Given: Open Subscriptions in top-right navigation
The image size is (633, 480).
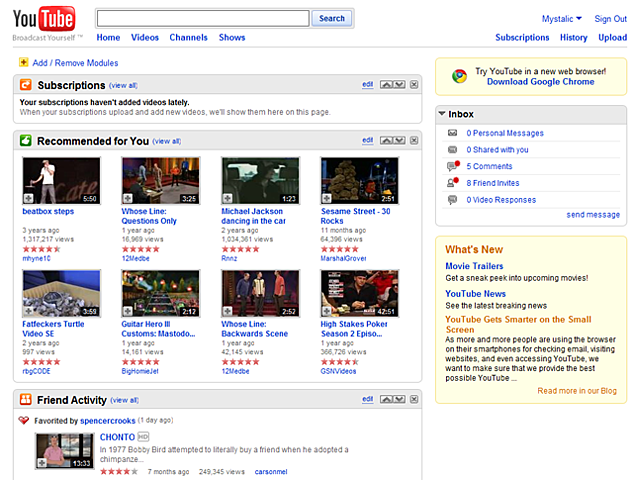Looking at the screenshot, I should 522,37.
